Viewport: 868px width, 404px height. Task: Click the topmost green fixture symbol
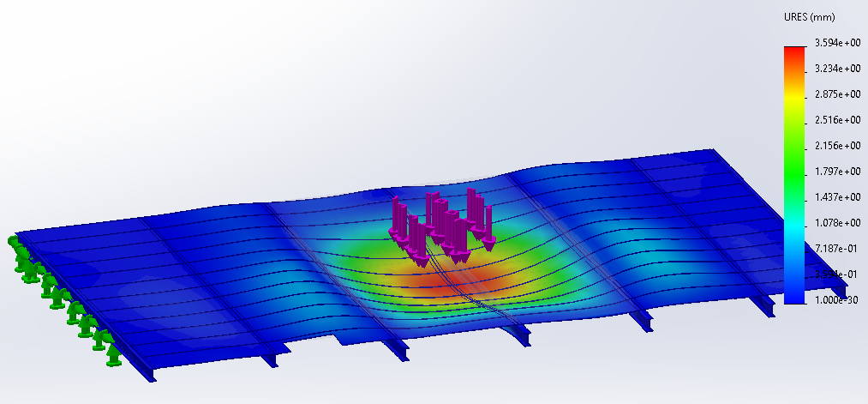click(15, 243)
